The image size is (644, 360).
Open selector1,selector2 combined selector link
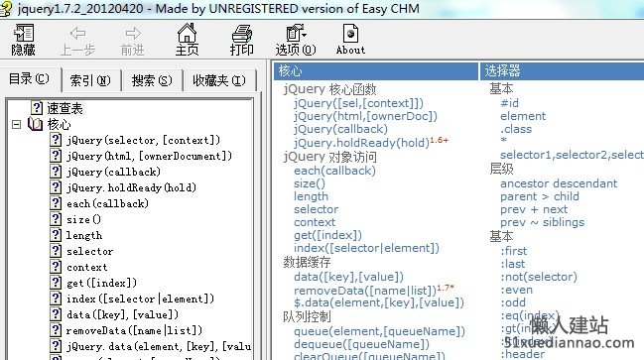coord(573,155)
